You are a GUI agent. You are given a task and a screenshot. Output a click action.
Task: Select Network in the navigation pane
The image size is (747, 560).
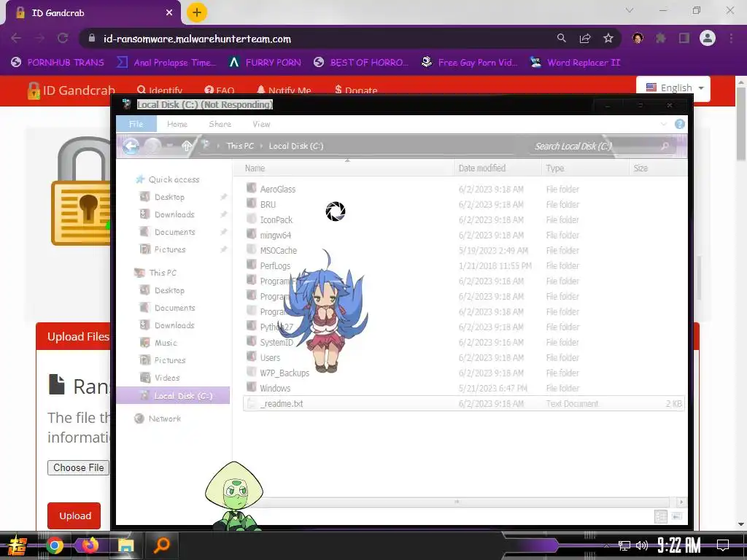tap(164, 419)
